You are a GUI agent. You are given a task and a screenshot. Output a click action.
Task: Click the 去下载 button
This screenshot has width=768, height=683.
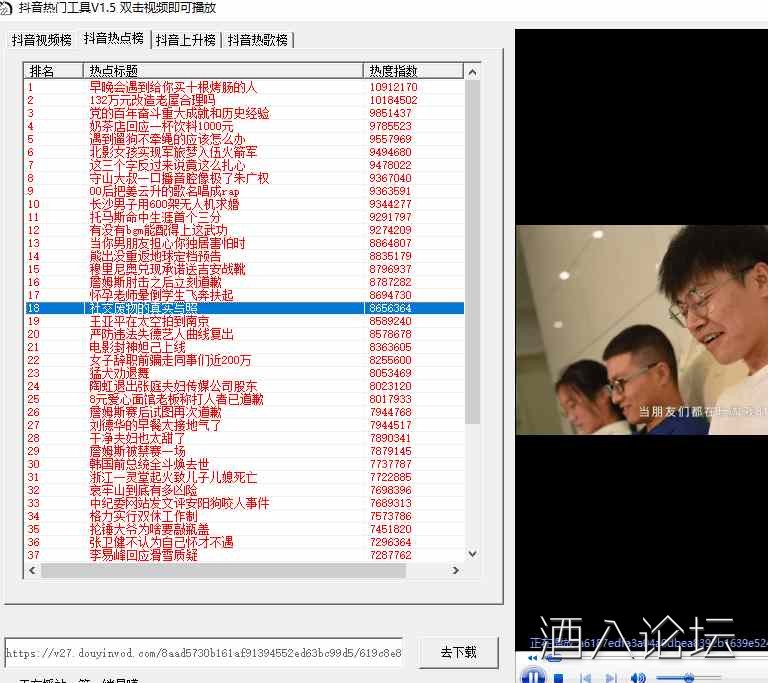click(458, 652)
